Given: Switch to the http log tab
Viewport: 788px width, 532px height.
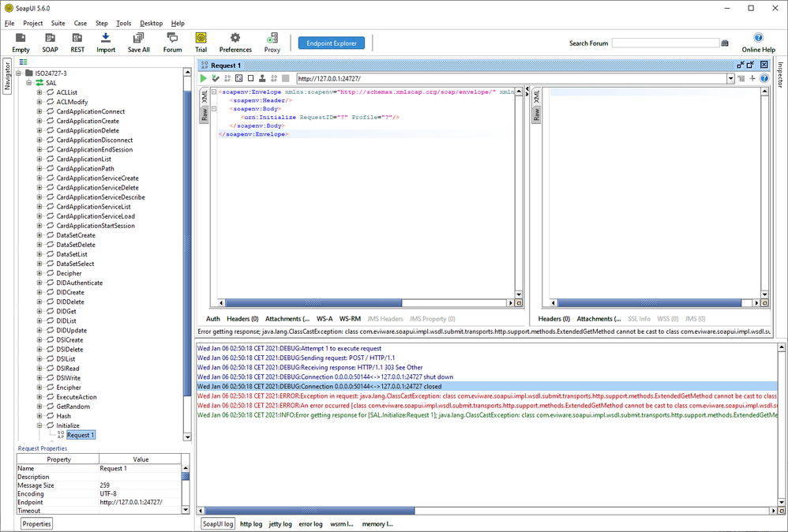Looking at the screenshot, I should coord(251,523).
